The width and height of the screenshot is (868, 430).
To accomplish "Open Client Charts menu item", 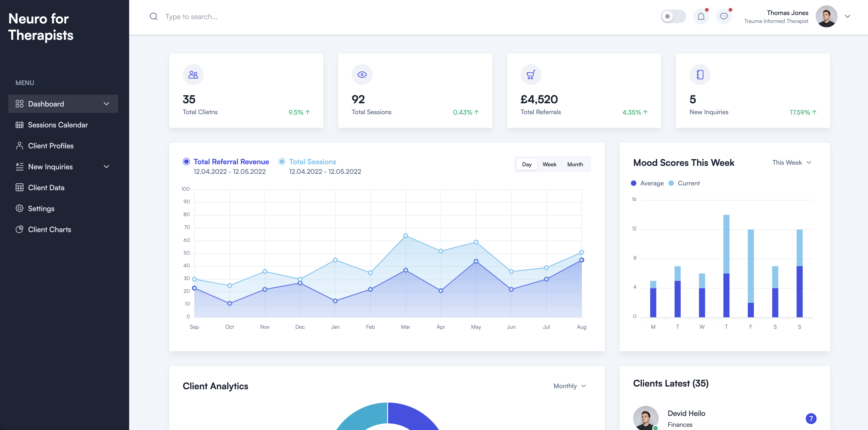I will click(63, 229).
